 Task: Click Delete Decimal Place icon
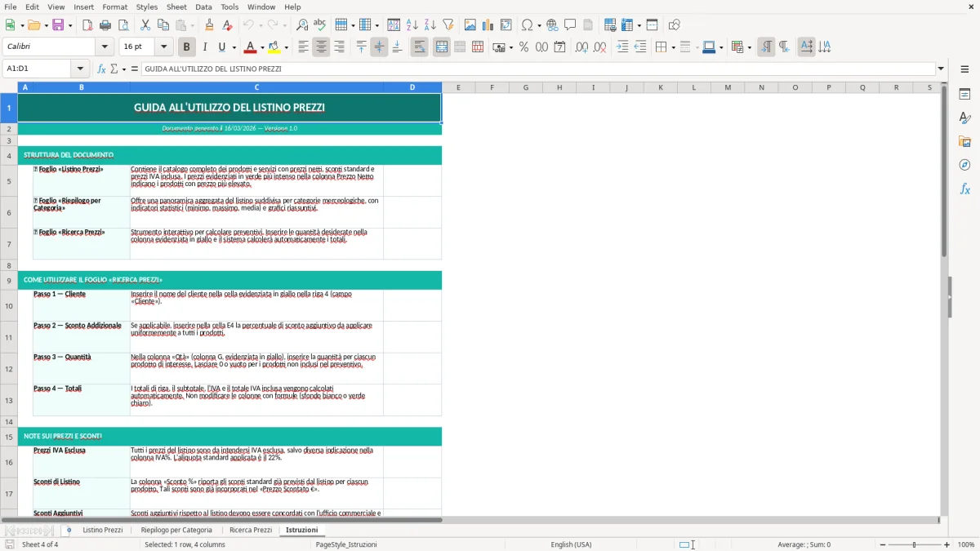[x=599, y=47]
